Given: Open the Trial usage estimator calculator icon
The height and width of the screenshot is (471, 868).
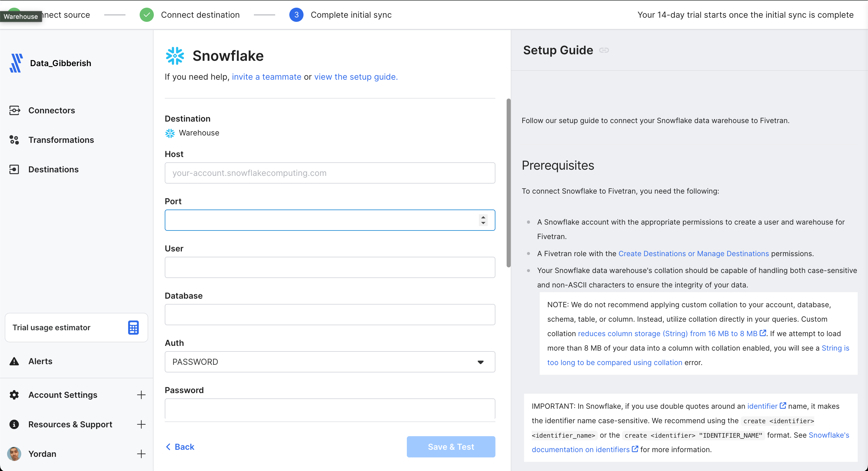Looking at the screenshot, I should 133,328.
